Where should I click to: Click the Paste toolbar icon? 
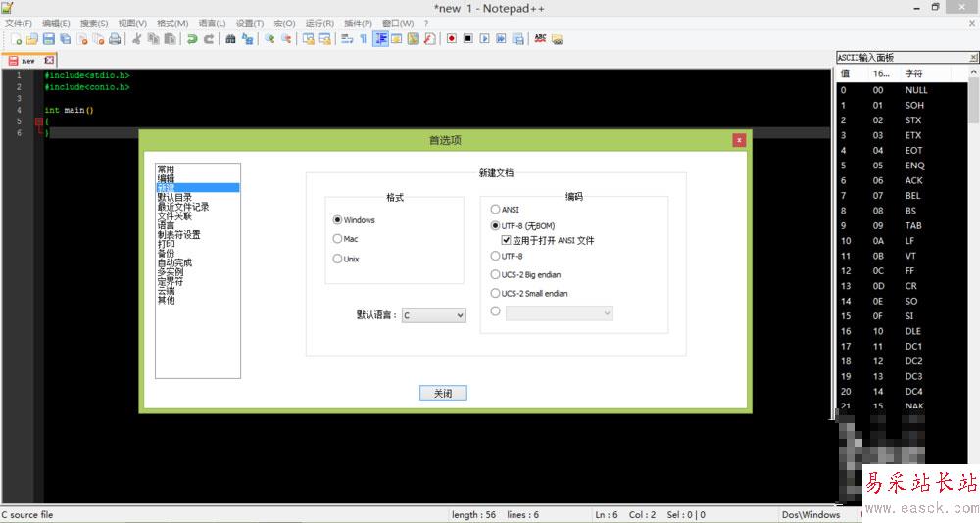[x=170, y=39]
